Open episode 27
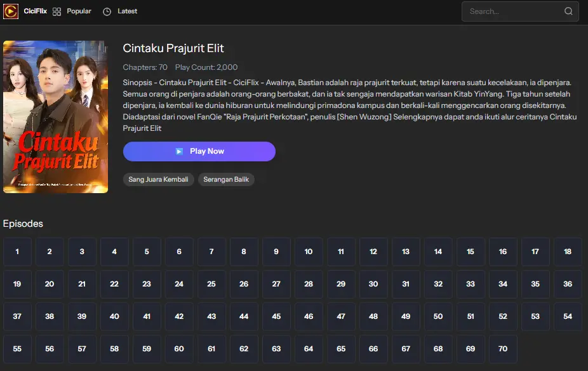588x371 pixels. click(x=276, y=284)
